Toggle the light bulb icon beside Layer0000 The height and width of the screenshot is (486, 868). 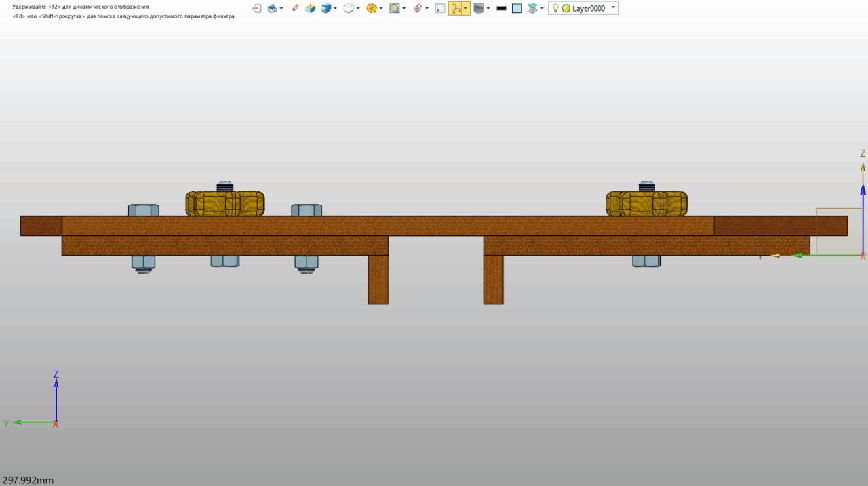coord(555,9)
